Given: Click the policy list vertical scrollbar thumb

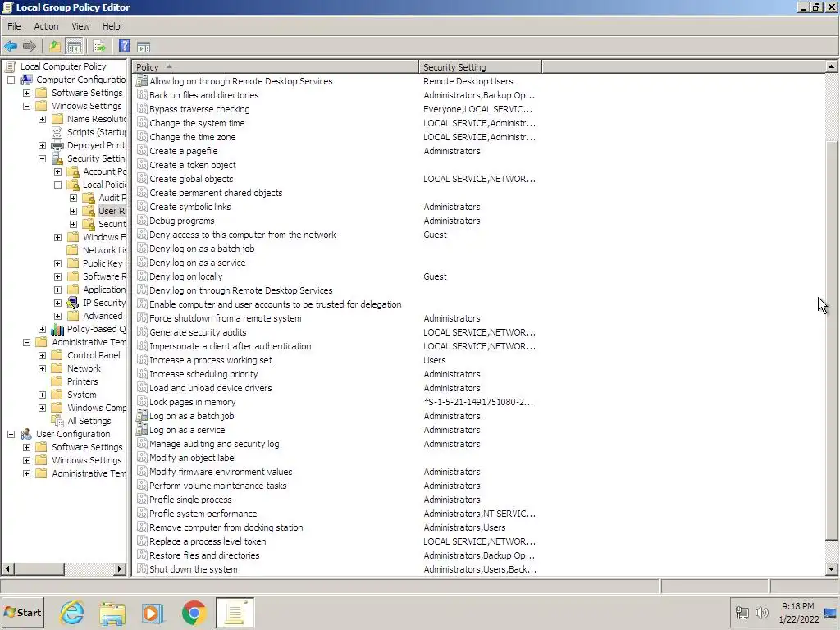Looking at the screenshot, I should point(832,340).
